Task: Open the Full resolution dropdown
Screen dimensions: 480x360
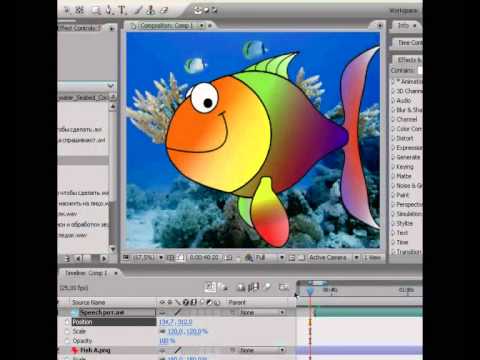Action: [x=270, y=258]
